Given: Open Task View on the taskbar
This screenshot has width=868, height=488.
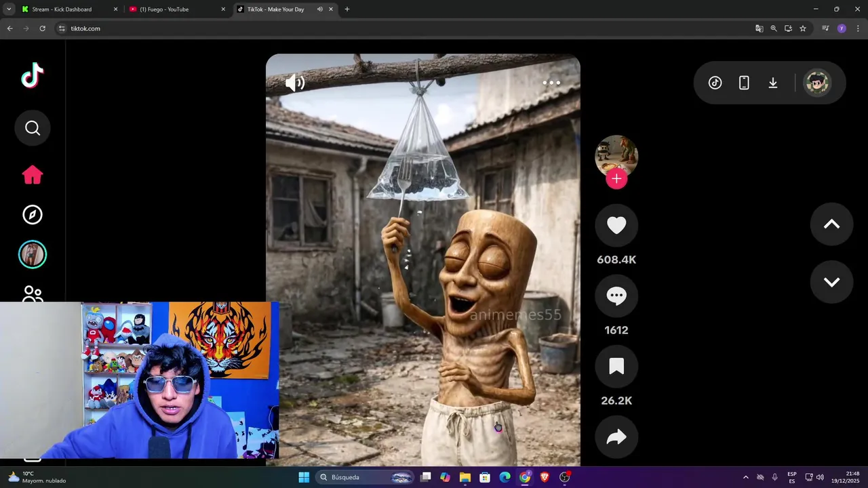Looking at the screenshot, I should coord(426,477).
